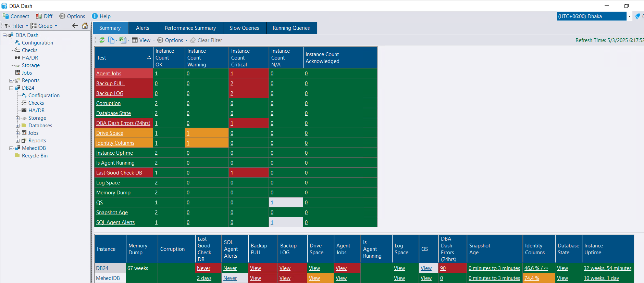
Task: Click the Copy grid icon
Action: click(x=111, y=40)
